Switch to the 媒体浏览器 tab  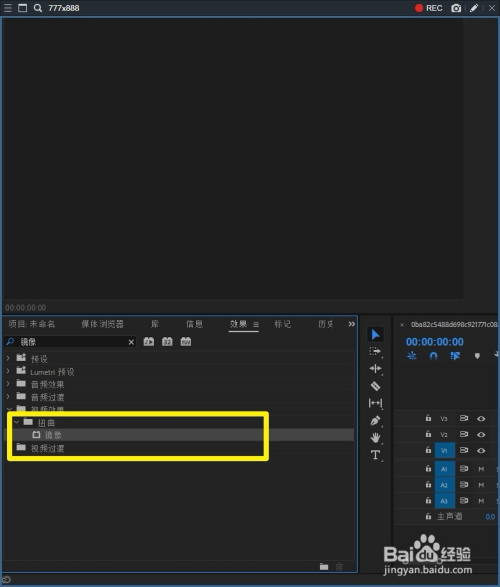102,324
